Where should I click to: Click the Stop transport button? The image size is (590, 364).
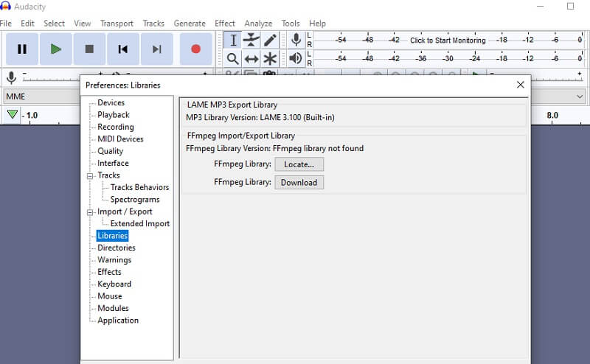coord(89,49)
